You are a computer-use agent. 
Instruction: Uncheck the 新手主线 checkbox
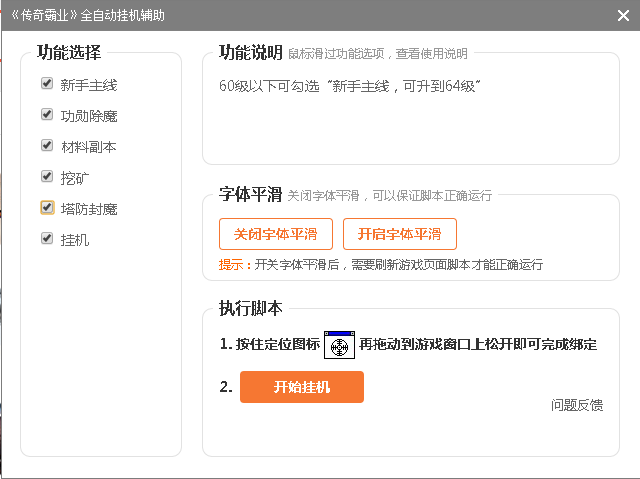[x=47, y=84]
